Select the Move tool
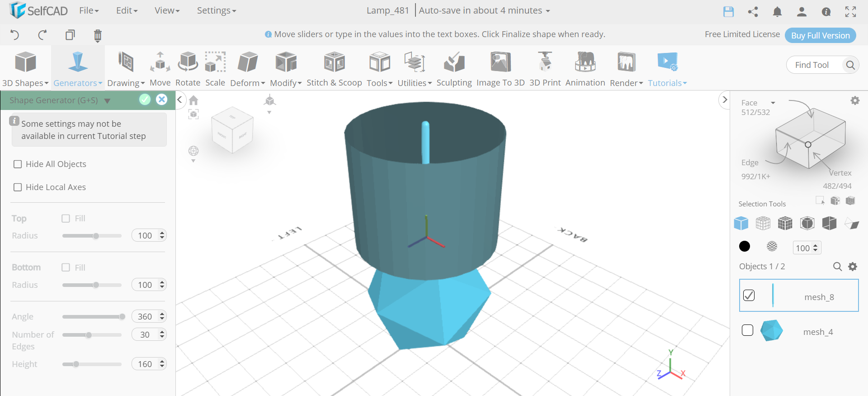 160,69
